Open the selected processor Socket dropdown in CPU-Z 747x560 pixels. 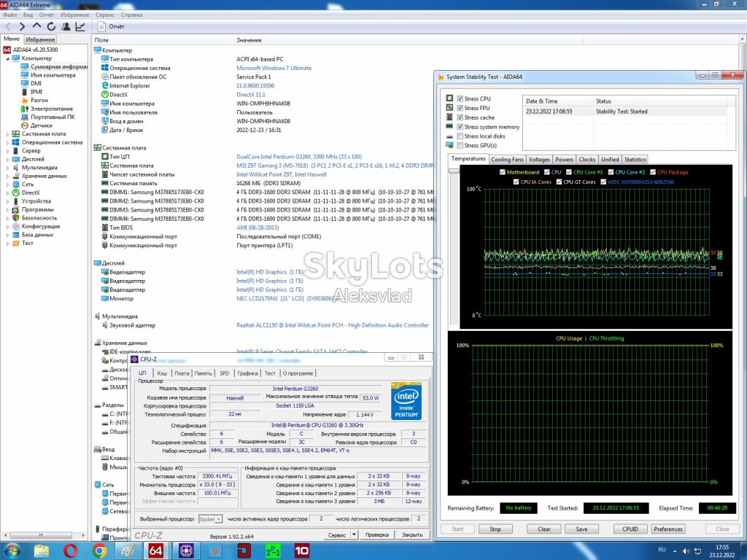coord(210,519)
